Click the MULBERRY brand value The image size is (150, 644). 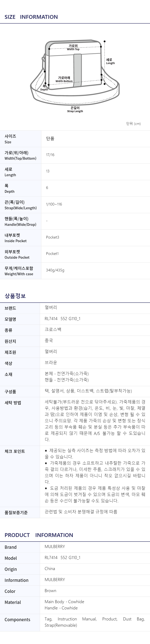point(55,546)
